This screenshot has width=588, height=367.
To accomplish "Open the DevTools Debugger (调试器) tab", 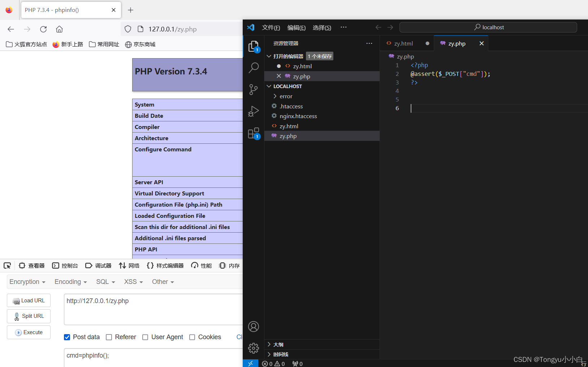I will [x=98, y=266].
